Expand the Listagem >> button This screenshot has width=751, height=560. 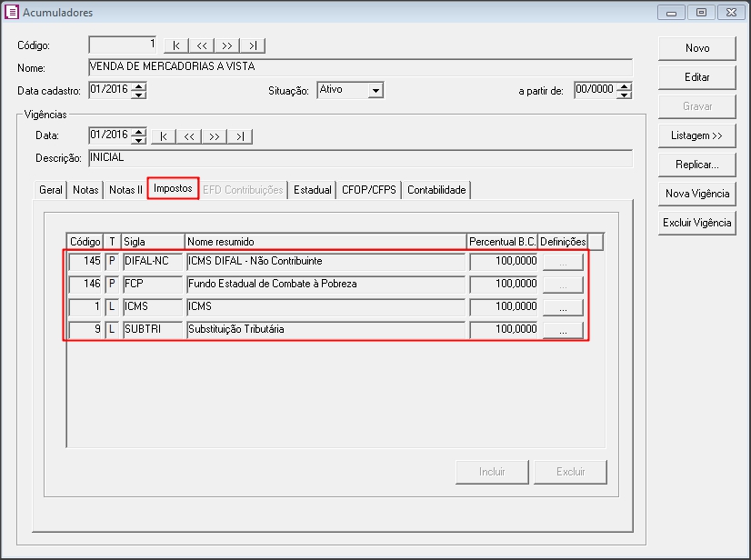coord(696,135)
